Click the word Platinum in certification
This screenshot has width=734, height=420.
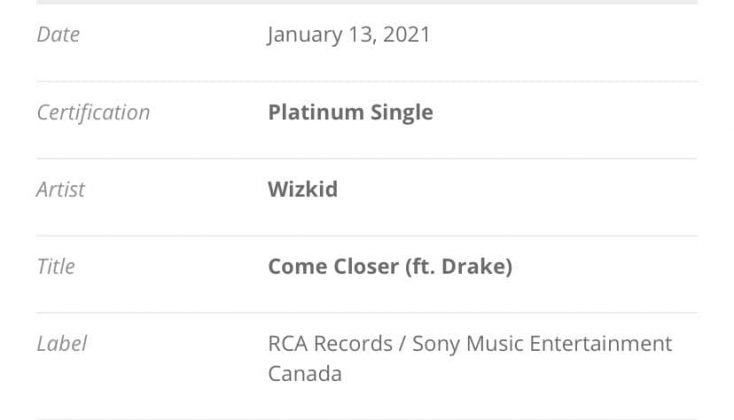click(314, 112)
